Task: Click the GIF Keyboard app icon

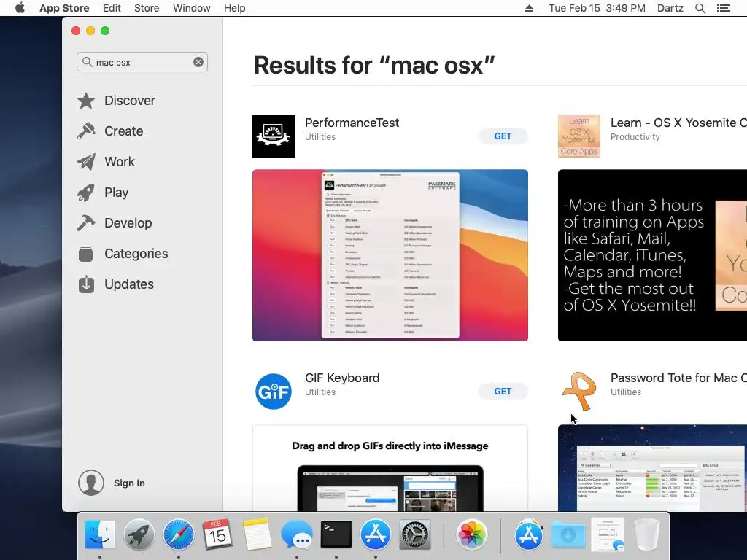Action: [274, 392]
